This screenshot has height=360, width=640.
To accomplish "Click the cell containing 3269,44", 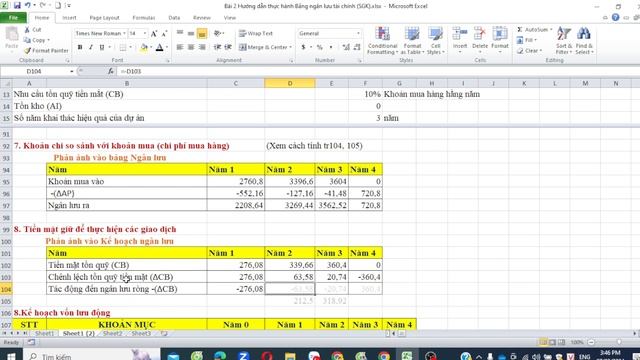I will pyautogui.click(x=290, y=205).
